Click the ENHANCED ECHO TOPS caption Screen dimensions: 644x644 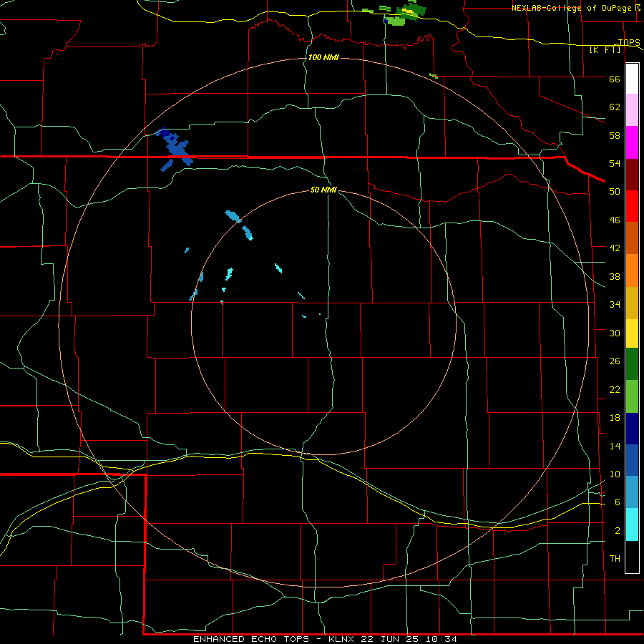click(251, 639)
